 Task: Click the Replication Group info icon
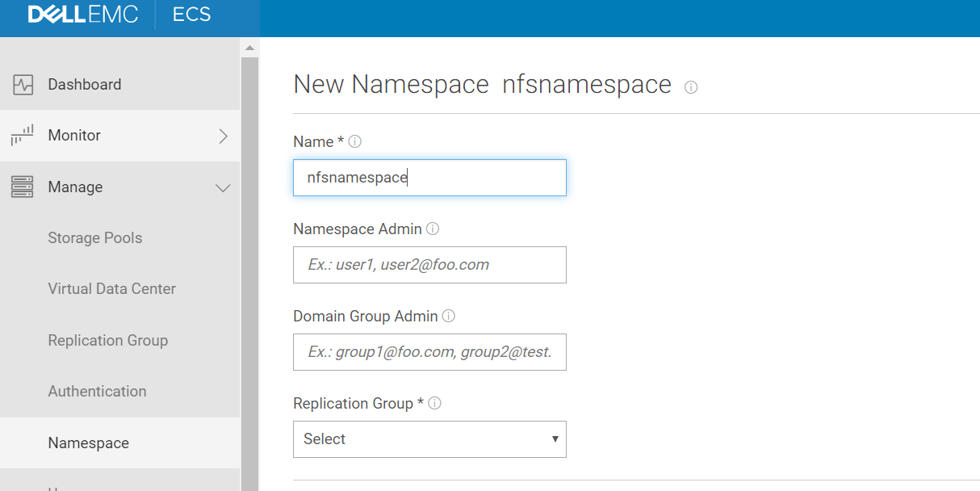[434, 403]
